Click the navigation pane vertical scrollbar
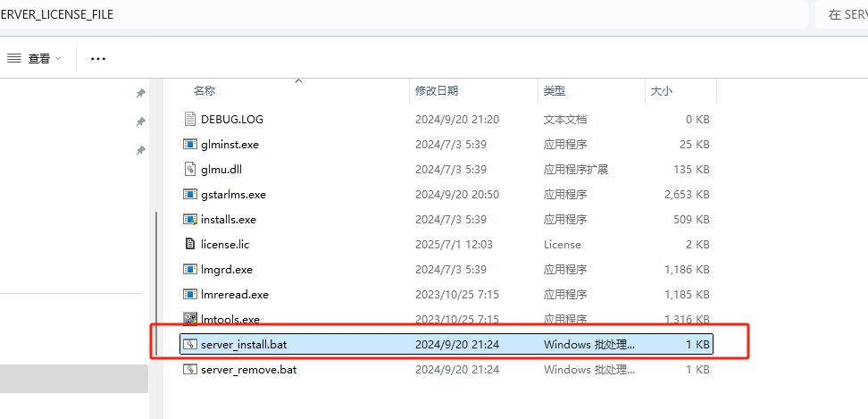This screenshot has height=419, width=868. coord(157,283)
